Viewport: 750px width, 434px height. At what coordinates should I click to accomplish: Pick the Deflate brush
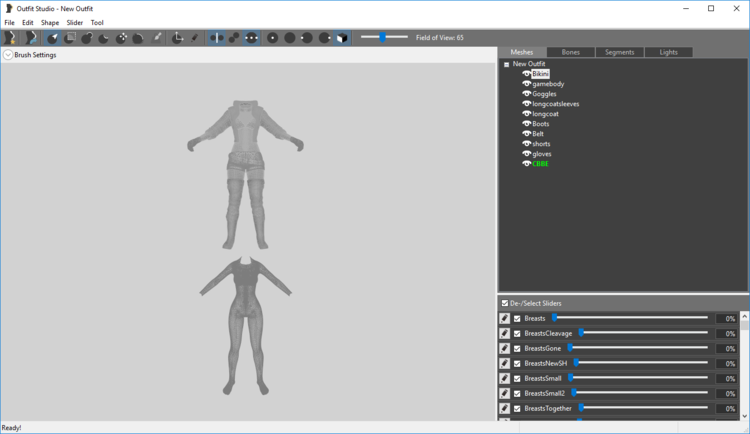[104, 38]
